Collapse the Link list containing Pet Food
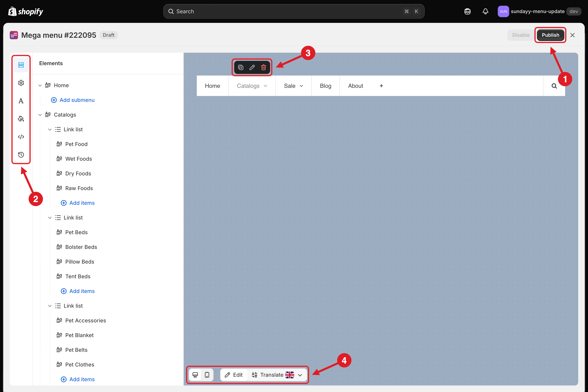This screenshot has width=588, height=392. (50, 129)
